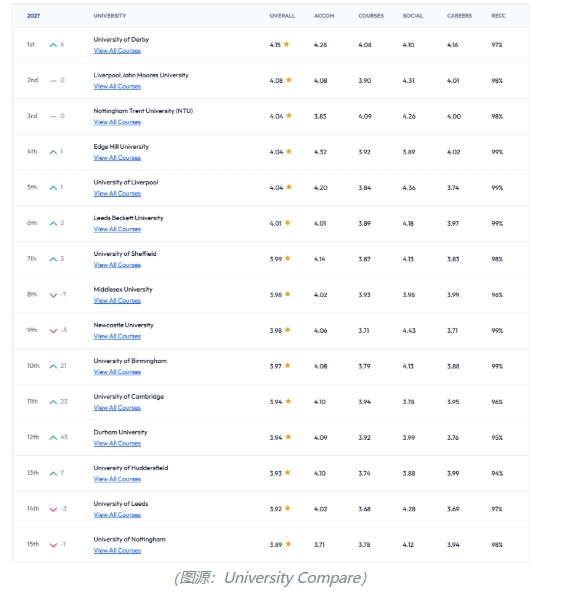The height and width of the screenshot is (591, 566).
Task: Sort by the ACCOM column header
Action: [324, 16]
